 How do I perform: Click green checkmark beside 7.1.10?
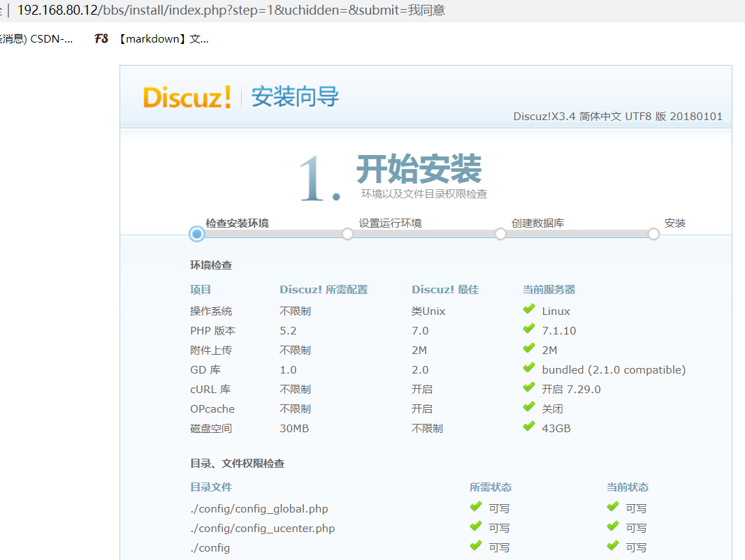coord(529,329)
